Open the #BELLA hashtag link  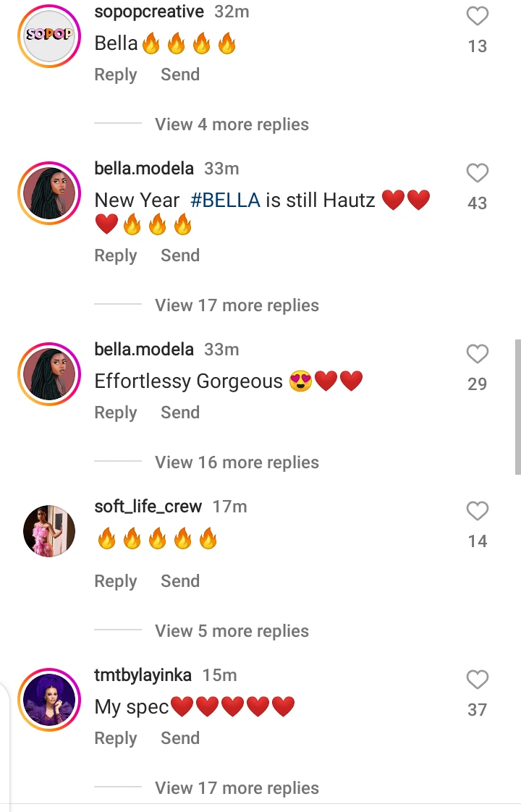tap(225, 200)
